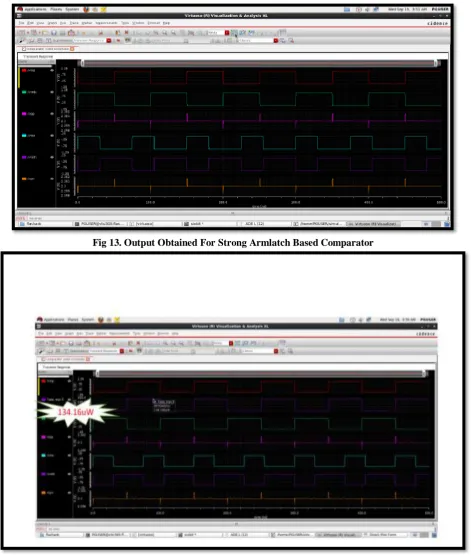Toggle visibility of cyan trace in lower window
Screen dimensions: 471x555
(69, 456)
